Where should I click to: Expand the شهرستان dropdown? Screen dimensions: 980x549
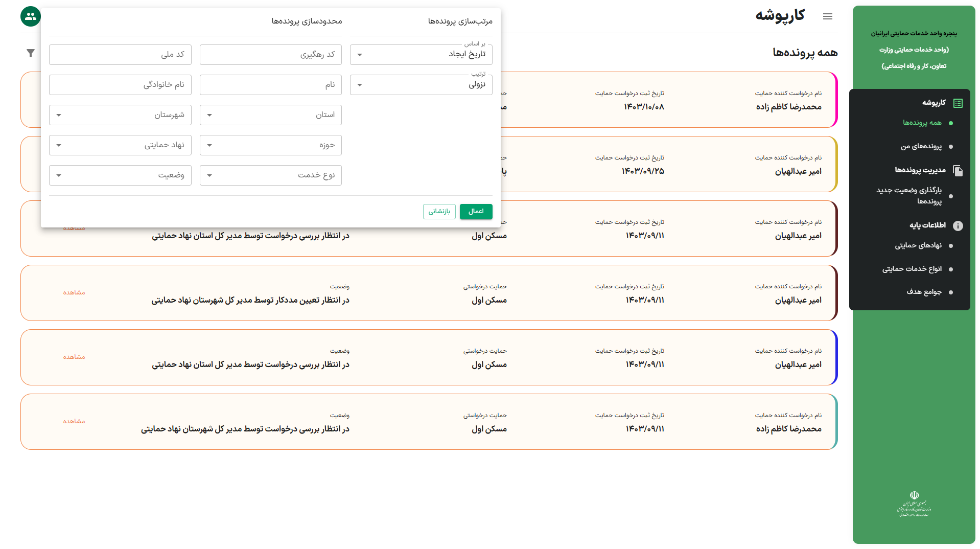(120, 115)
